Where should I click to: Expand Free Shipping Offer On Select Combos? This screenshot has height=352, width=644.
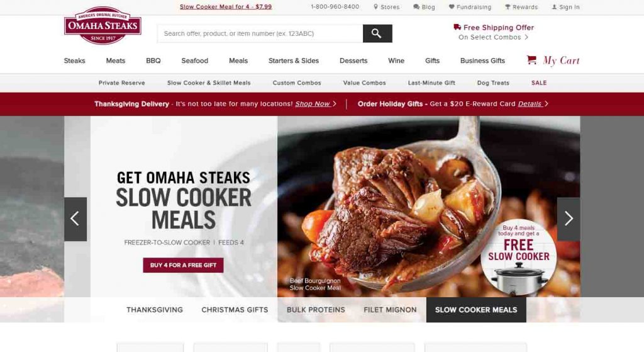click(x=493, y=32)
